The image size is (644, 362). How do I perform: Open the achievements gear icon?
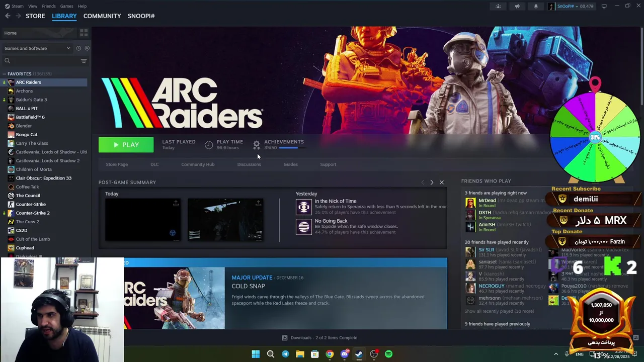click(257, 145)
